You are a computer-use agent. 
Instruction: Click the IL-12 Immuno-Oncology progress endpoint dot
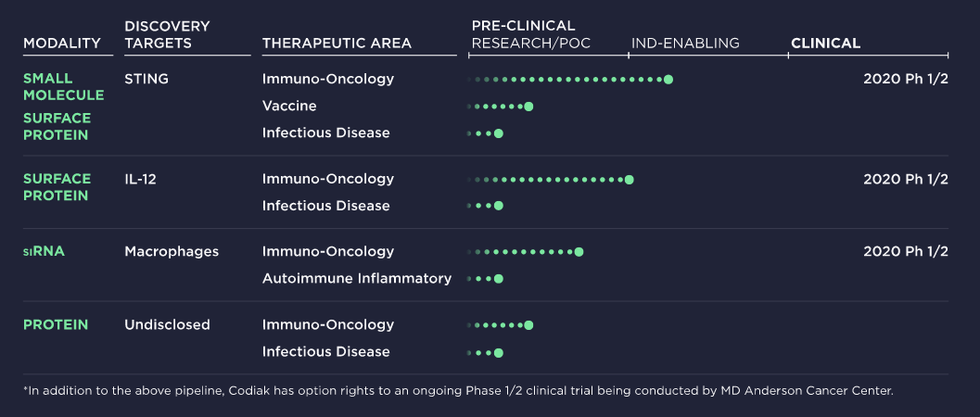630,180
